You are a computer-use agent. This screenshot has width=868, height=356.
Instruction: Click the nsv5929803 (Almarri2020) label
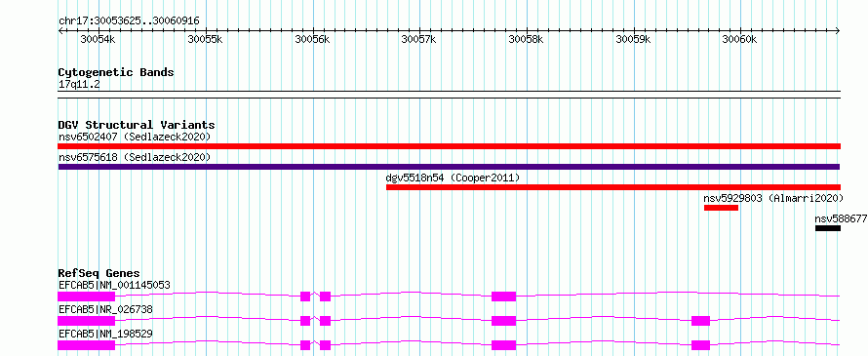pos(773,198)
